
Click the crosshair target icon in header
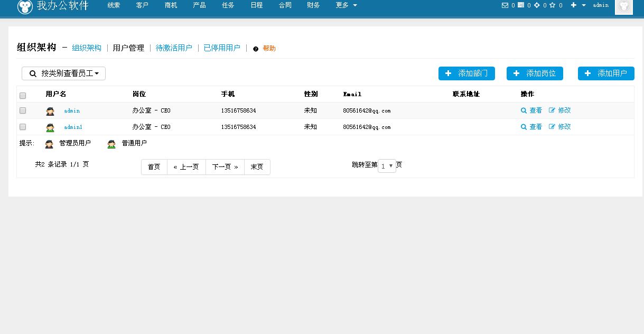(537, 5)
